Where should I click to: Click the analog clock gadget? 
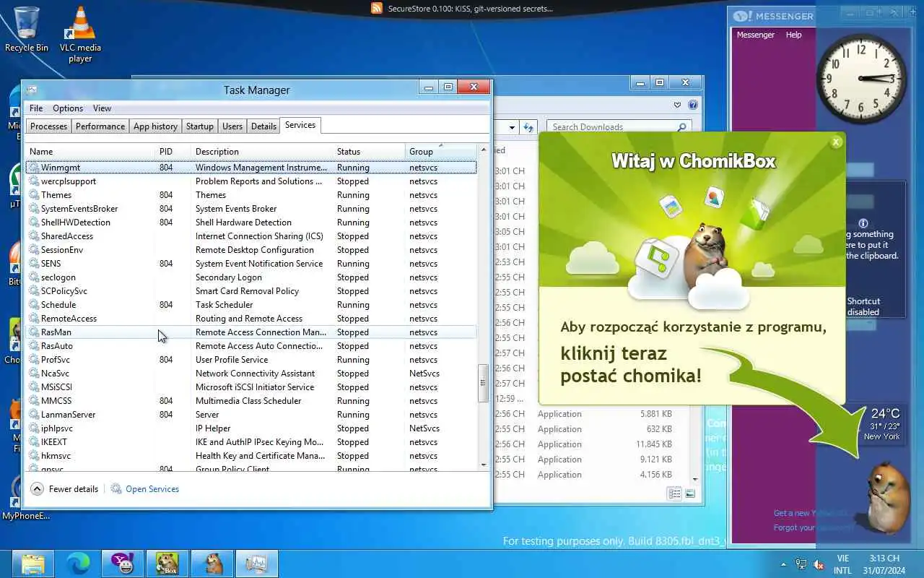tap(861, 79)
